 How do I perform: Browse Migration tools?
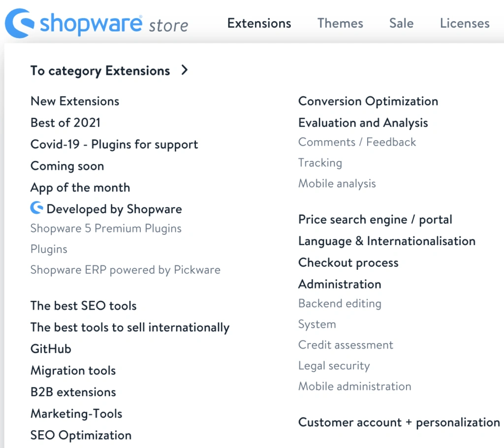[73, 370]
